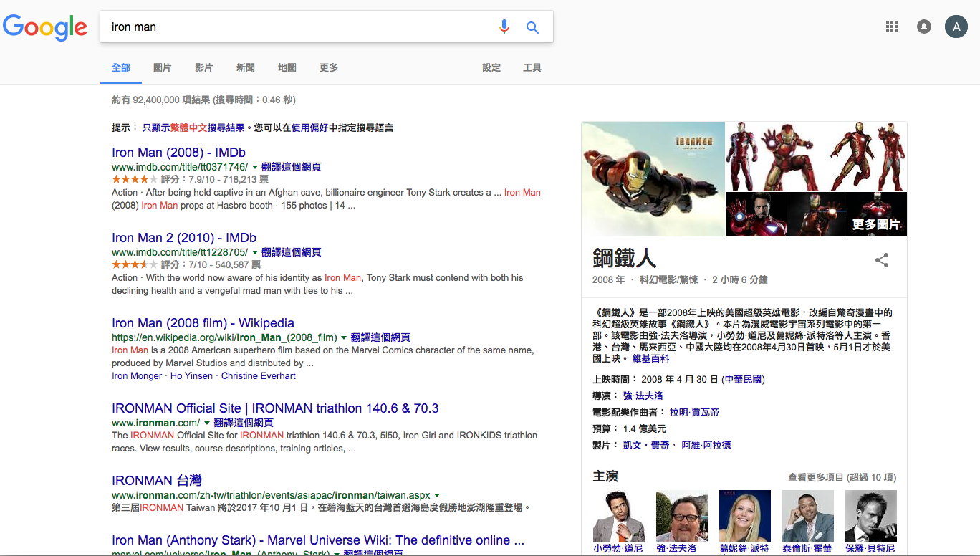Expand dropdown arrow beside imdb.com/title/tt0371746
The width and height of the screenshot is (980, 556).
click(255, 167)
